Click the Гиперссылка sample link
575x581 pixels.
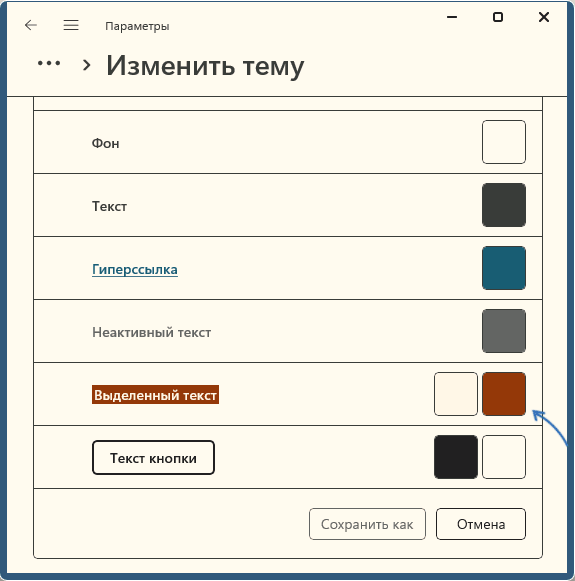click(135, 269)
